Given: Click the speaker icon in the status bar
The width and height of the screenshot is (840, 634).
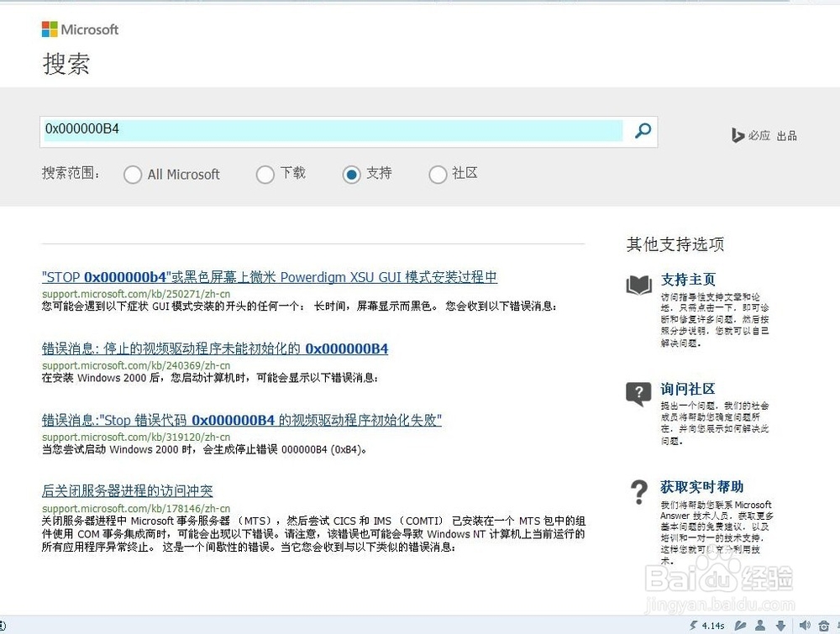Looking at the screenshot, I should [805, 626].
